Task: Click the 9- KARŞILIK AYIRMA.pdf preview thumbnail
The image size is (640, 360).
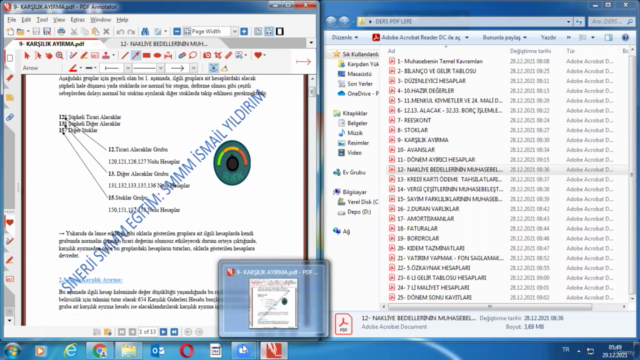Action: [x=273, y=303]
